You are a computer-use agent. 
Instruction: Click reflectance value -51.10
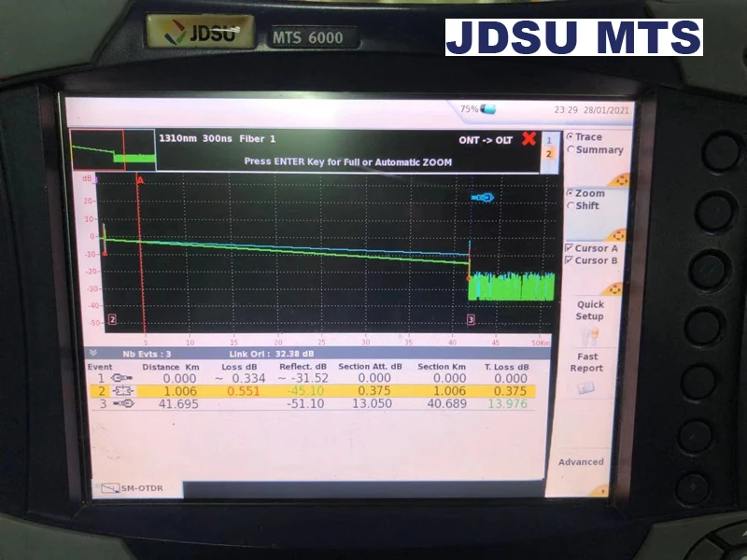click(x=305, y=404)
